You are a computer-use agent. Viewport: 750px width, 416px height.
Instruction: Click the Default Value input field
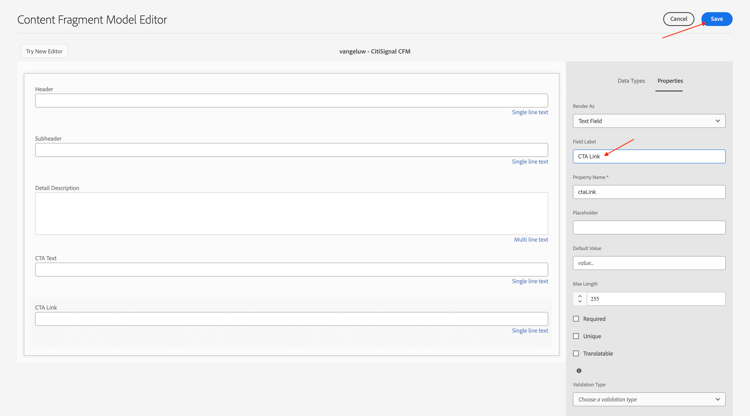click(x=649, y=263)
